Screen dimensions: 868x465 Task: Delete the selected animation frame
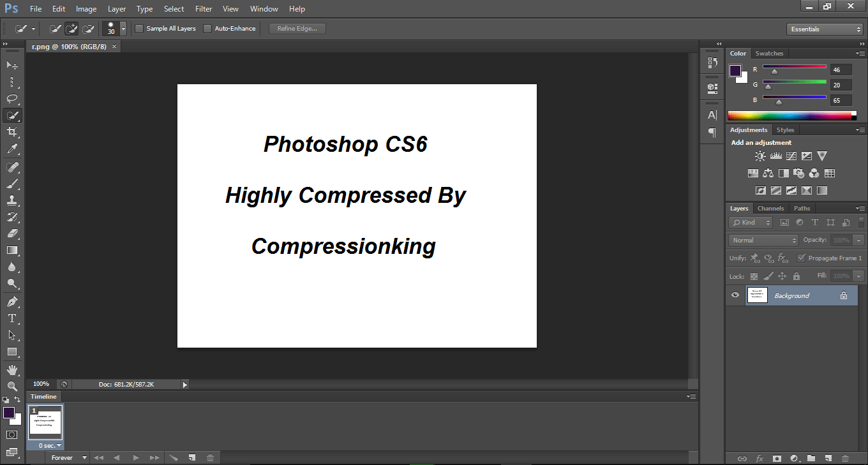tap(211, 457)
